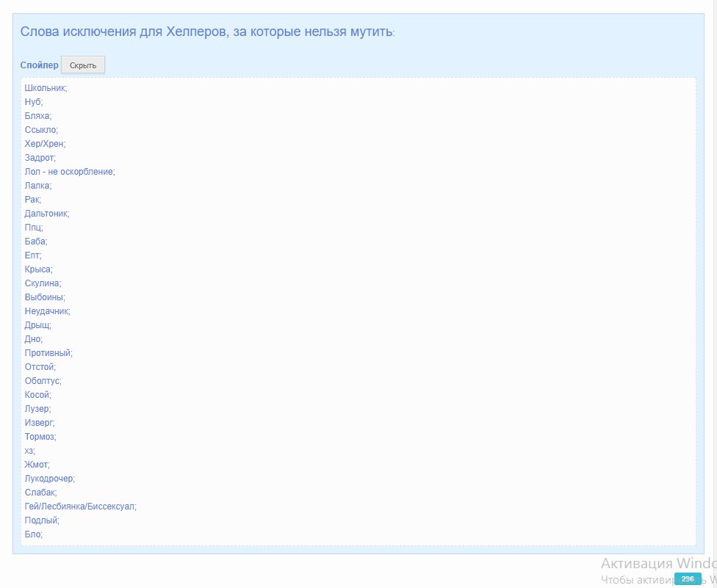
Task: Select the word Неудачник;
Action: (x=47, y=311)
